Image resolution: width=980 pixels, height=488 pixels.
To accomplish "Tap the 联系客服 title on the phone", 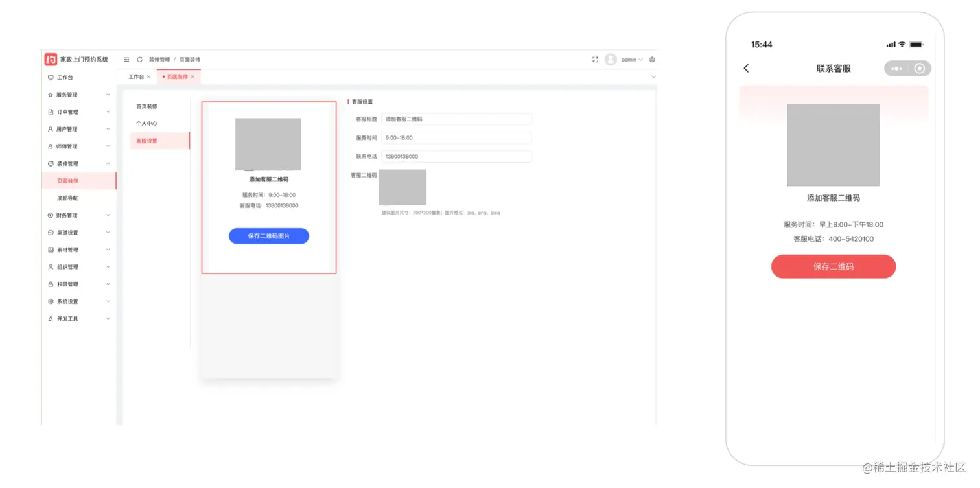I will tap(834, 68).
